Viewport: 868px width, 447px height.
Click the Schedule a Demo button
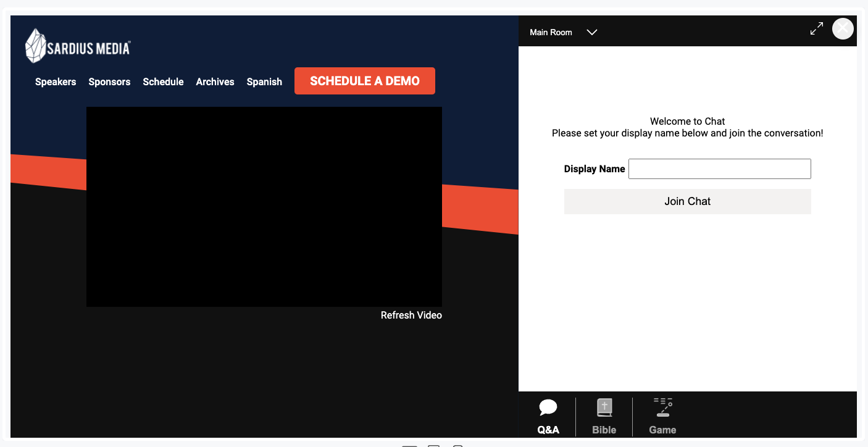[x=365, y=81]
